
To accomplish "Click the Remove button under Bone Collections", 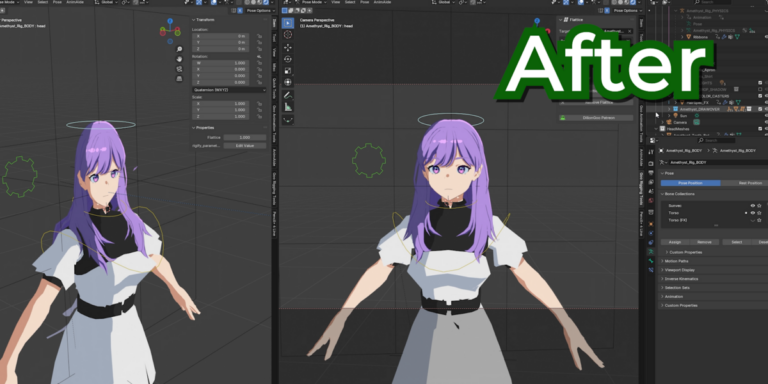I will [x=704, y=242].
